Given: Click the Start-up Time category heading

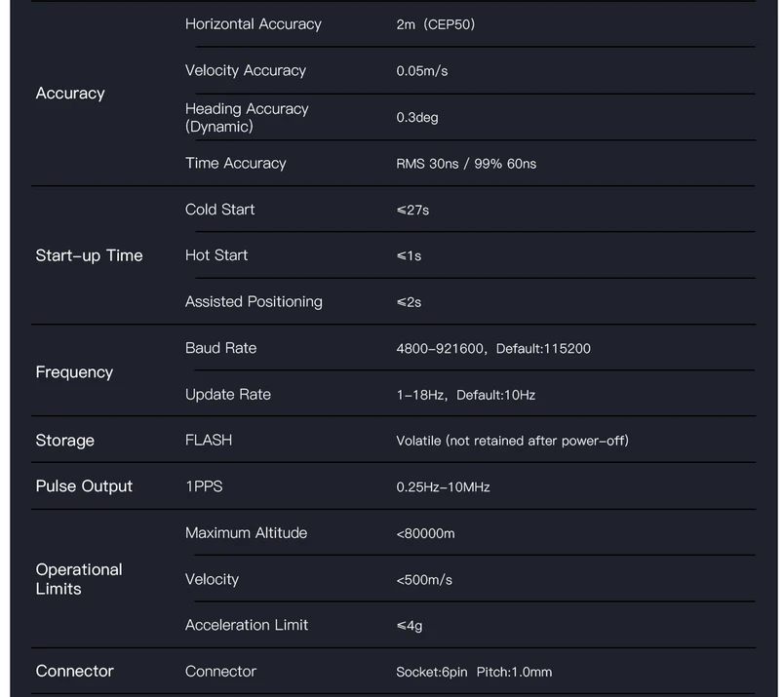Looking at the screenshot, I should (x=89, y=255).
